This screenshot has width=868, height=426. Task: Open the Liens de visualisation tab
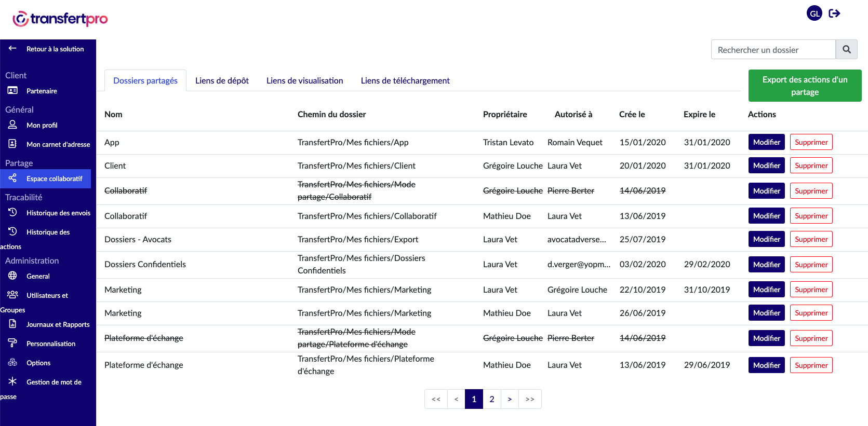click(305, 80)
